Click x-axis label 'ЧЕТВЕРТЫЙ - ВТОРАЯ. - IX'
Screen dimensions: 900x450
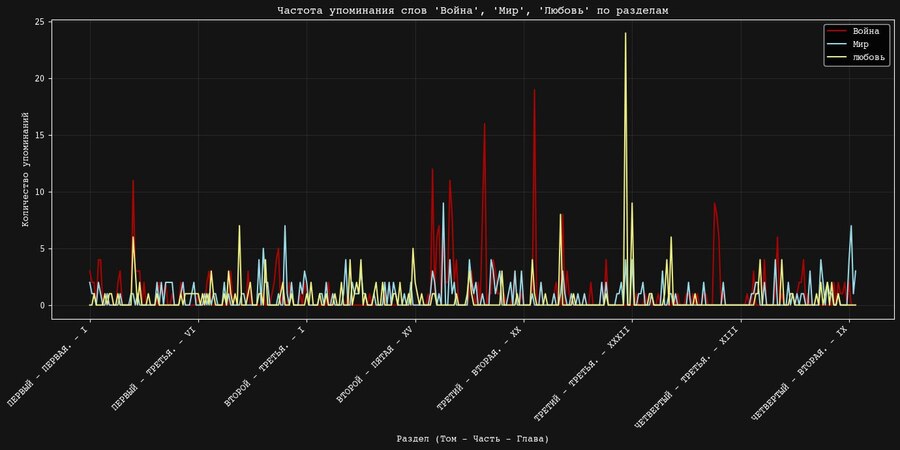point(802,375)
